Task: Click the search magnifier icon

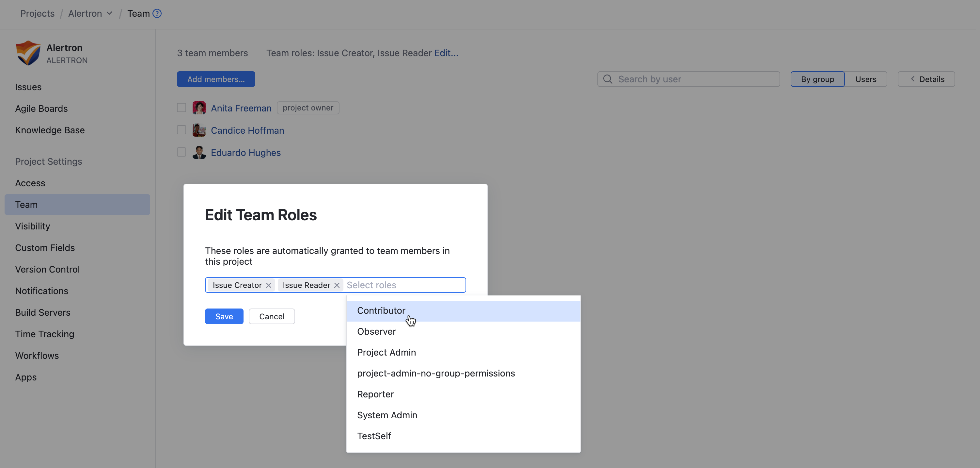Action: coord(608,79)
